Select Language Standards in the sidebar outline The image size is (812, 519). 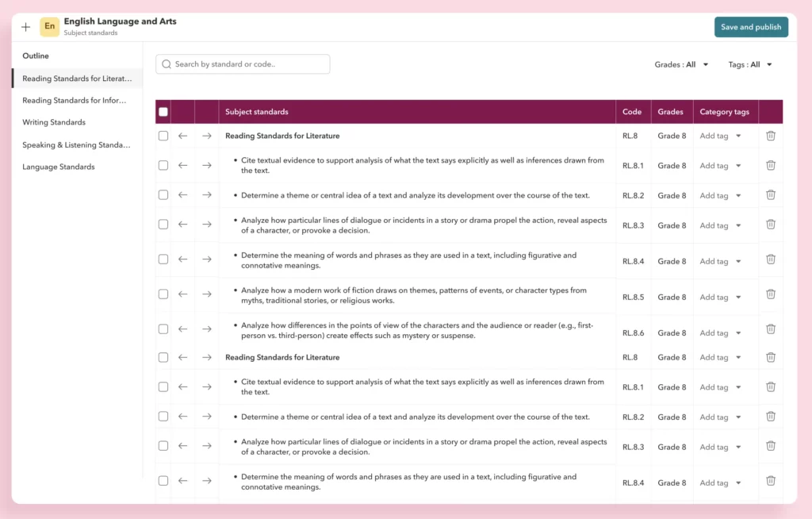pyautogui.click(x=59, y=167)
